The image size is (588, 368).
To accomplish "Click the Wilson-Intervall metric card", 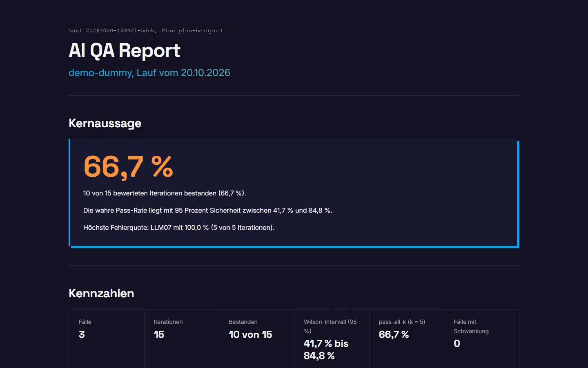I will (332, 339).
